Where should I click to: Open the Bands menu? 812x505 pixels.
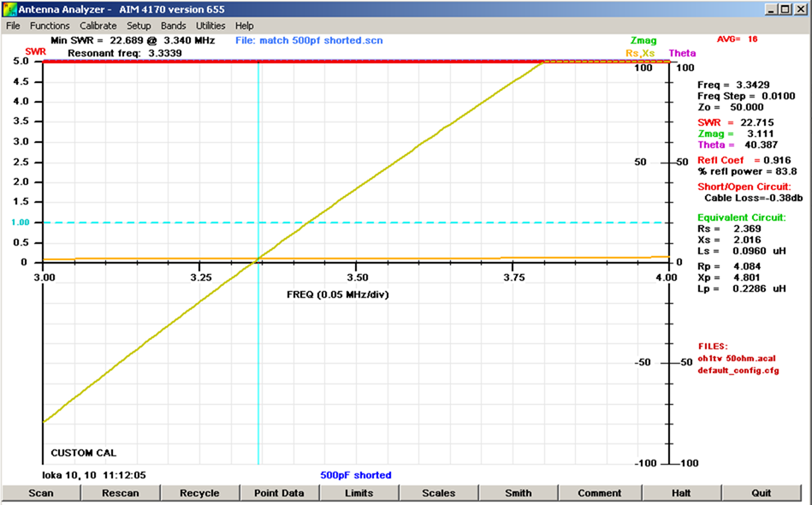coord(173,26)
